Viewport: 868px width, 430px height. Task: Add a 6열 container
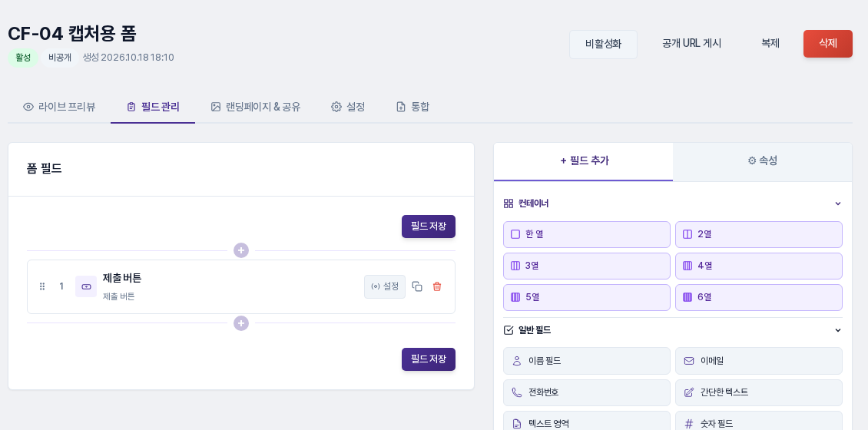tap(759, 298)
